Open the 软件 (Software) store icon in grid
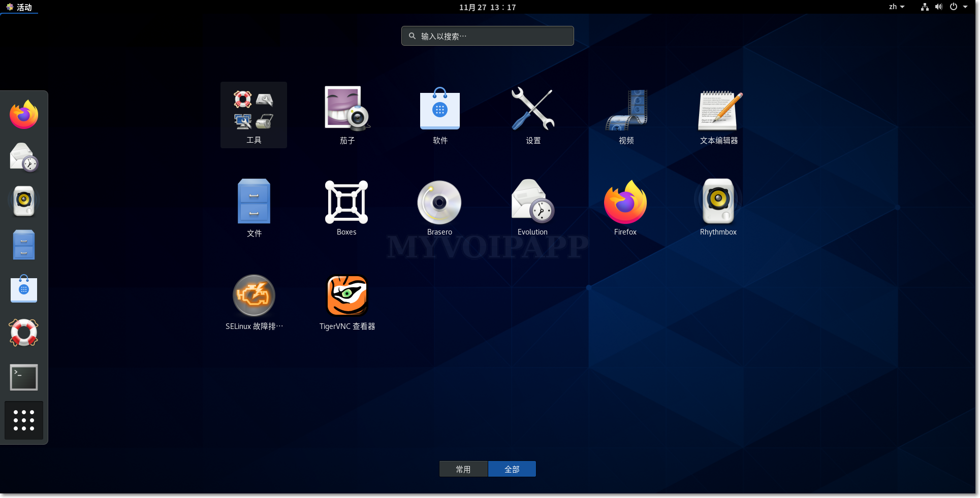Screen dimensions: 980x498 pyautogui.click(x=440, y=115)
